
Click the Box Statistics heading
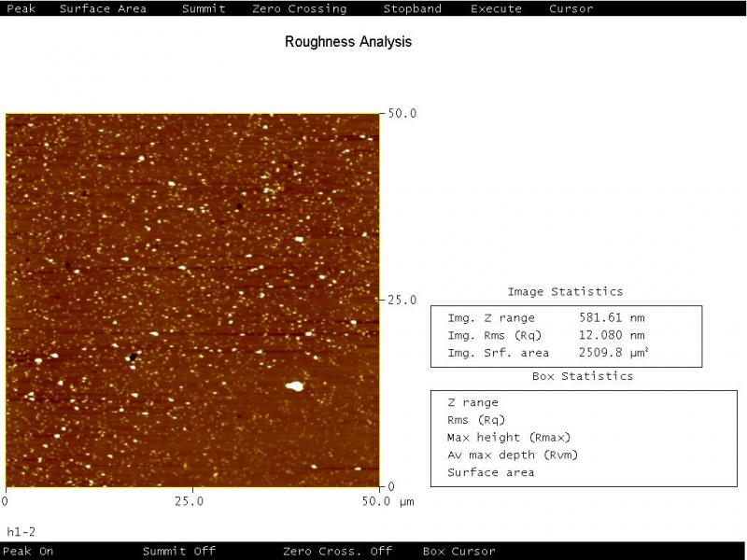pyautogui.click(x=583, y=376)
